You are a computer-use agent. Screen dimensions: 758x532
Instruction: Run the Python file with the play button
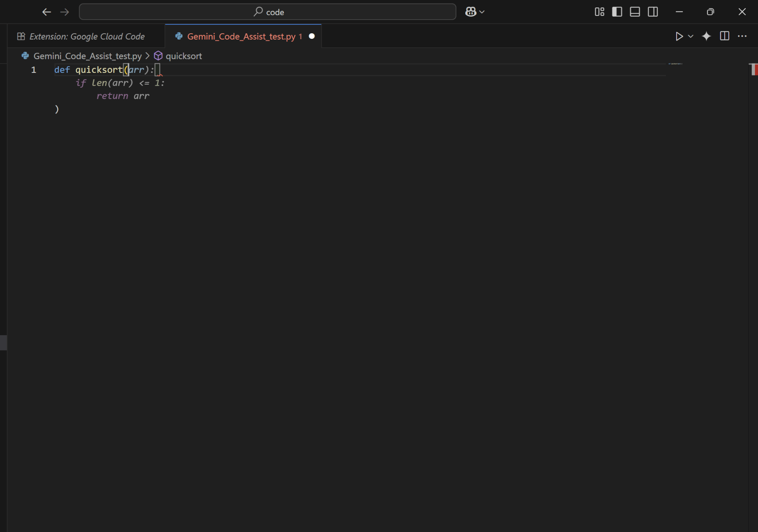(679, 36)
